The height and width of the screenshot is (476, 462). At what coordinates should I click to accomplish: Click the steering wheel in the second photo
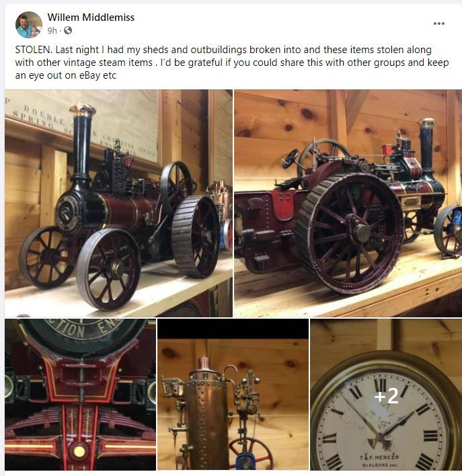tap(290, 159)
